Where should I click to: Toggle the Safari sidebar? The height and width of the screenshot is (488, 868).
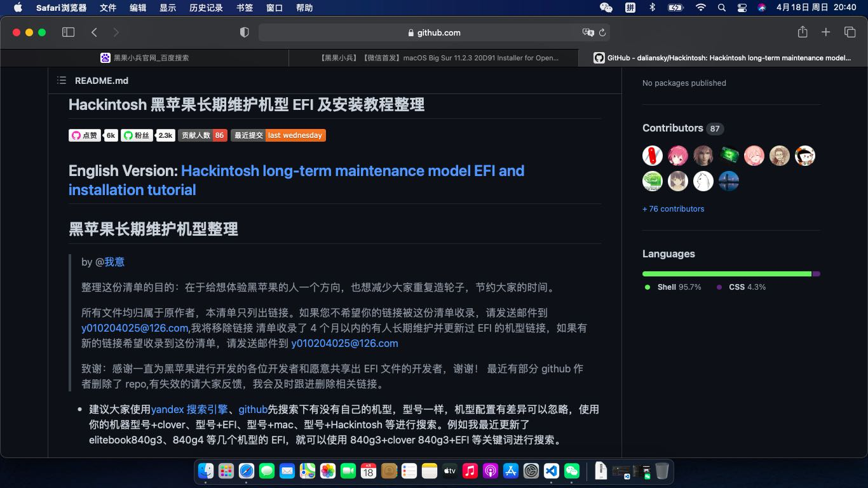[x=68, y=32]
